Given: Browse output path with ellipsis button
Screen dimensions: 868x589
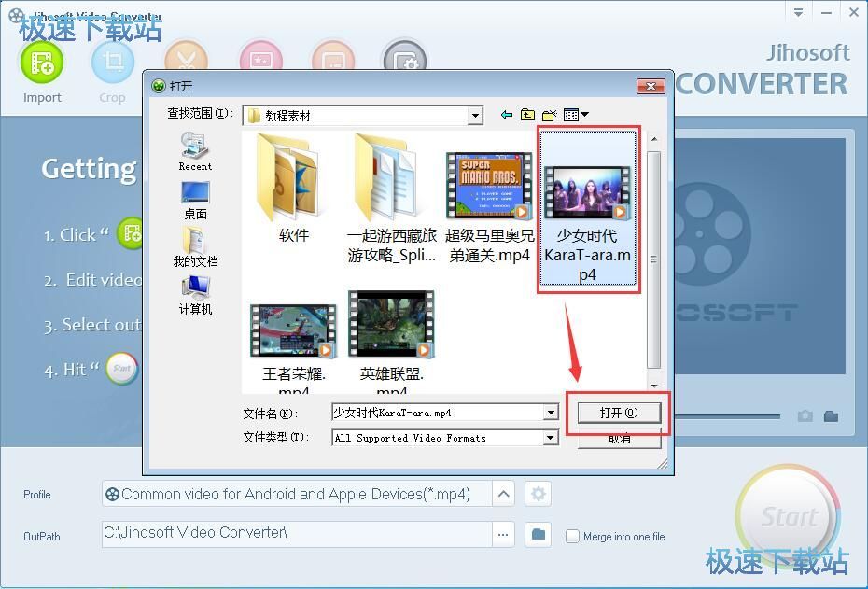Looking at the screenshot, I should (503, 534).
